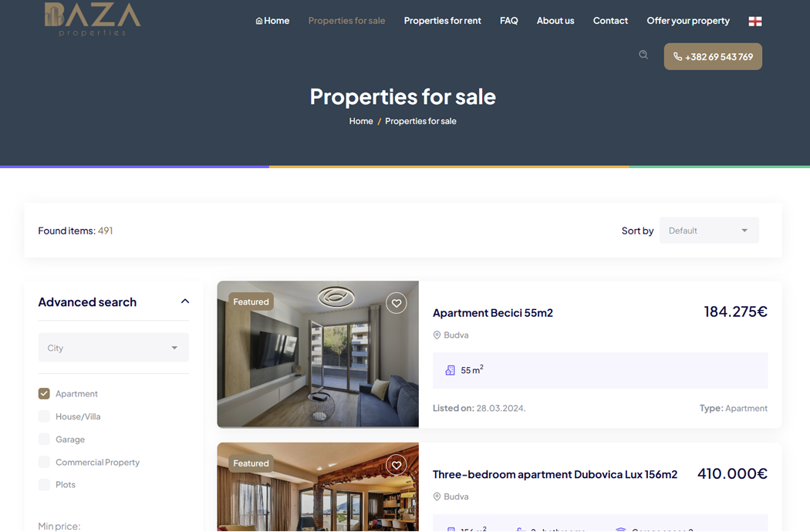Open Three-bedroom apartment Dubovica Lux 156m2 title
The height and width of the screenshot is (532, 810).
[x=555, y=475]
